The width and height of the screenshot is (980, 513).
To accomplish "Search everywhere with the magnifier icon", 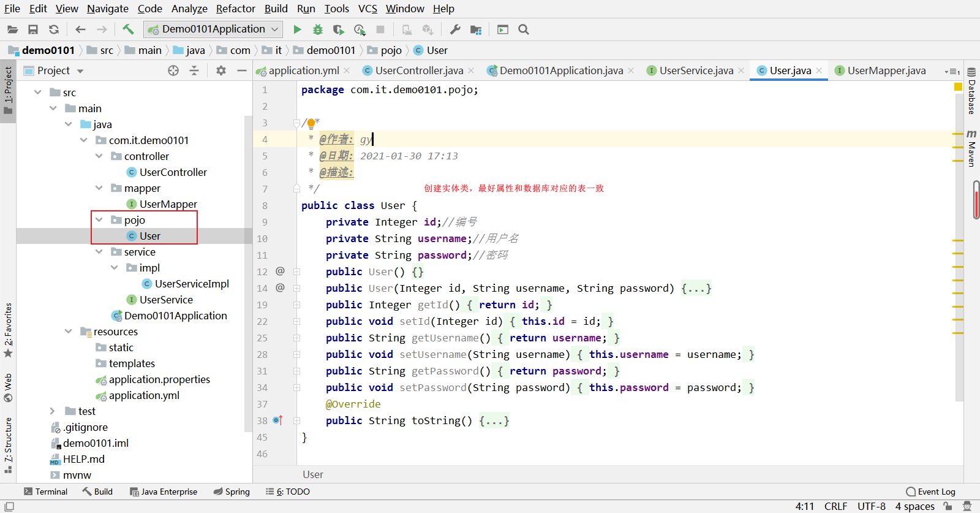I will click(x=524, y=29).
